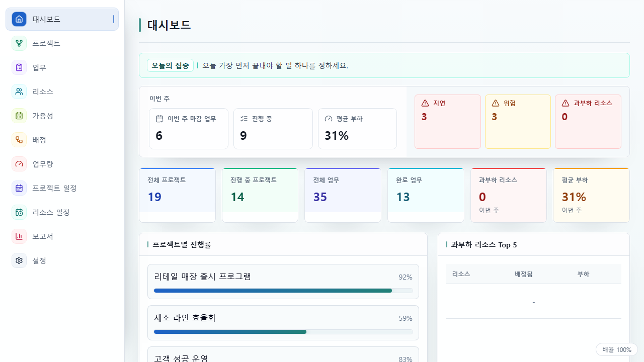This screenshot has height=362, width=644.
Task: Open the 위험 alert card
Action: [518, 122]
